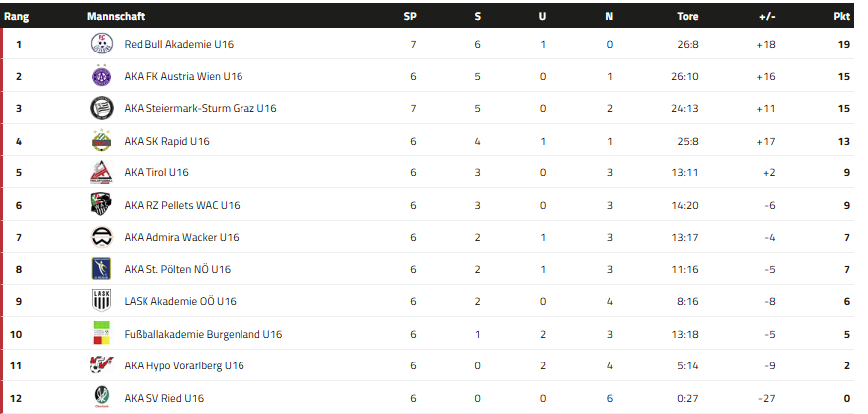This screenshot has width=868, height=414.
Task: Open AKA SK Rapid U16 team page
Action: (166, 141)
